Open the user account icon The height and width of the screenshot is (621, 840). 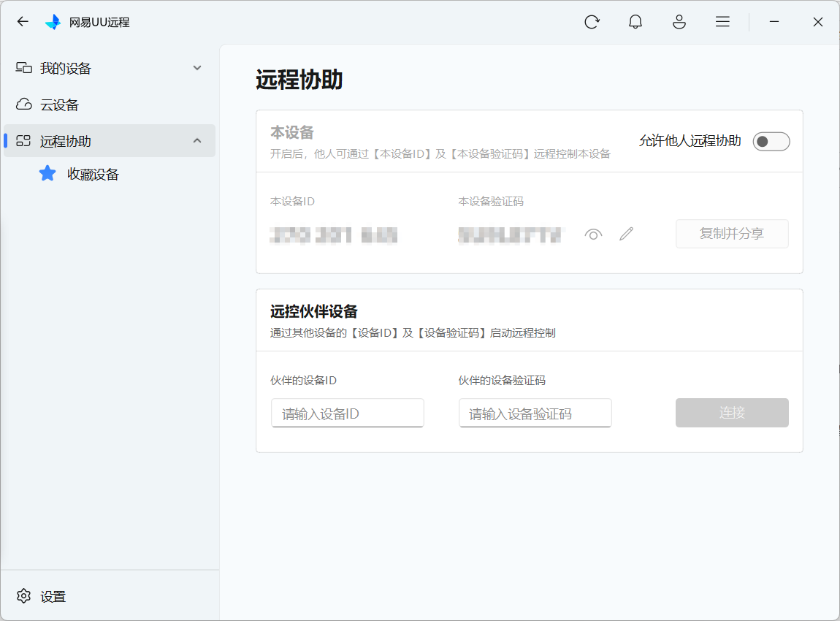pos(679,22)
